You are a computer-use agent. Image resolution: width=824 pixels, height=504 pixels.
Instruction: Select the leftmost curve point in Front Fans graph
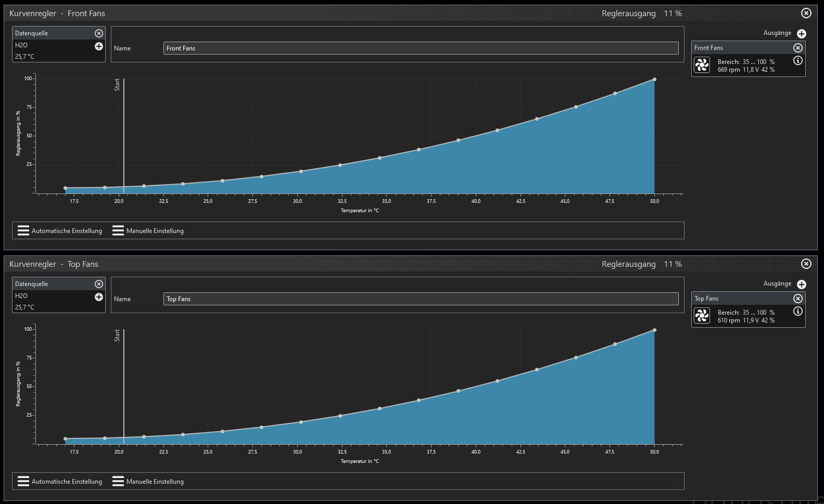[x=66, y=188]
